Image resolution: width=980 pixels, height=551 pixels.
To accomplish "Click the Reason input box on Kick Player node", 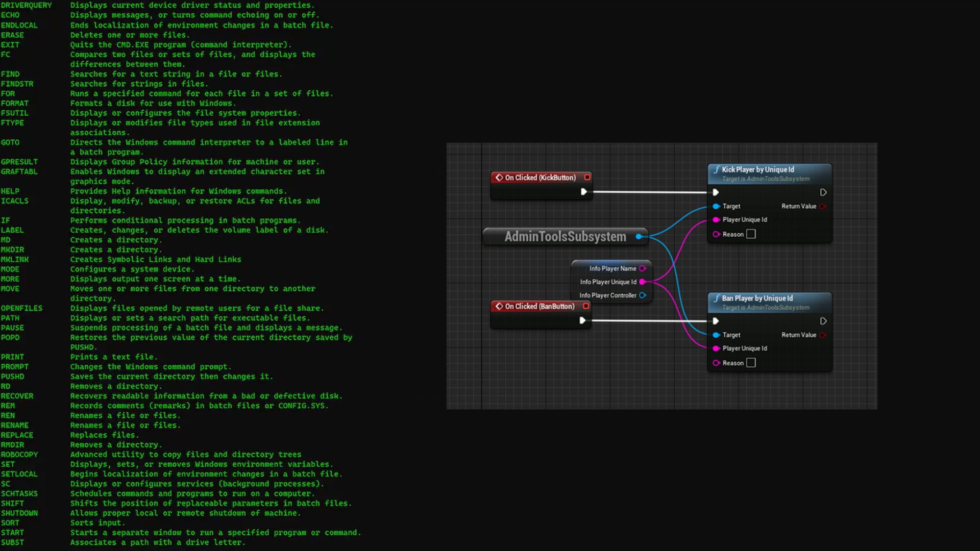I will coord(750,234).
